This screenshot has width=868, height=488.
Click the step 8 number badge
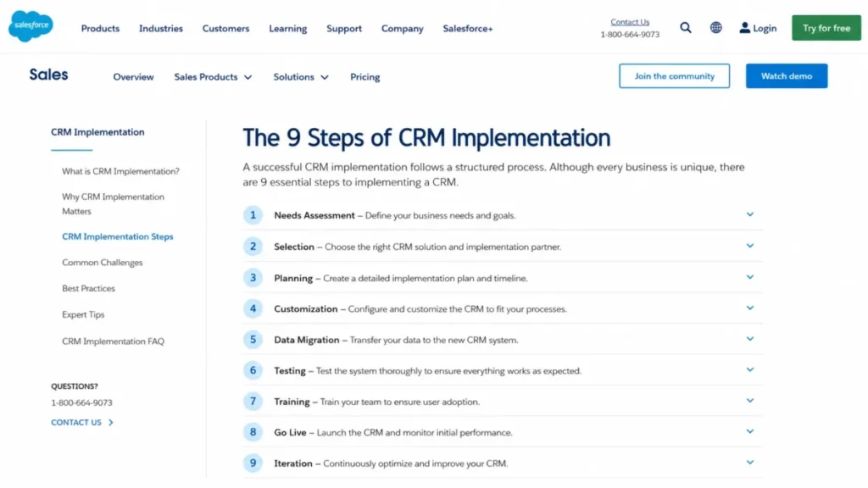tap(253, 433)
